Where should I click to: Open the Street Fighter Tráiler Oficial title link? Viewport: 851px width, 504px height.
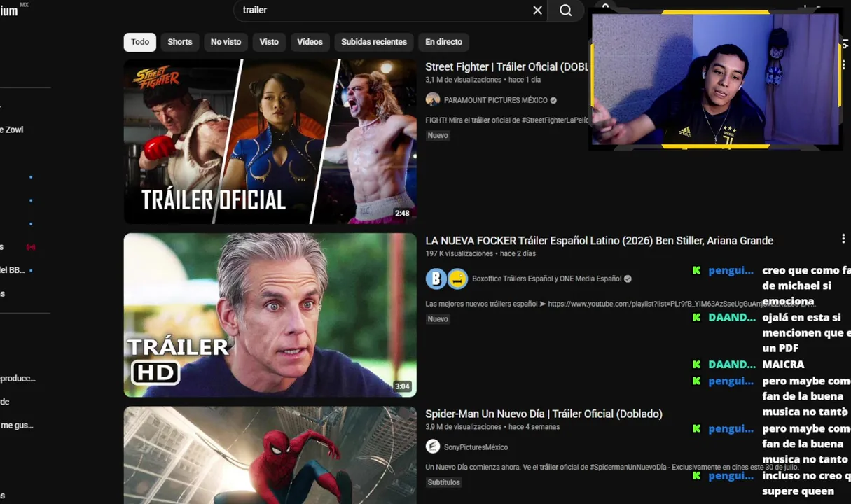(507, 67)
